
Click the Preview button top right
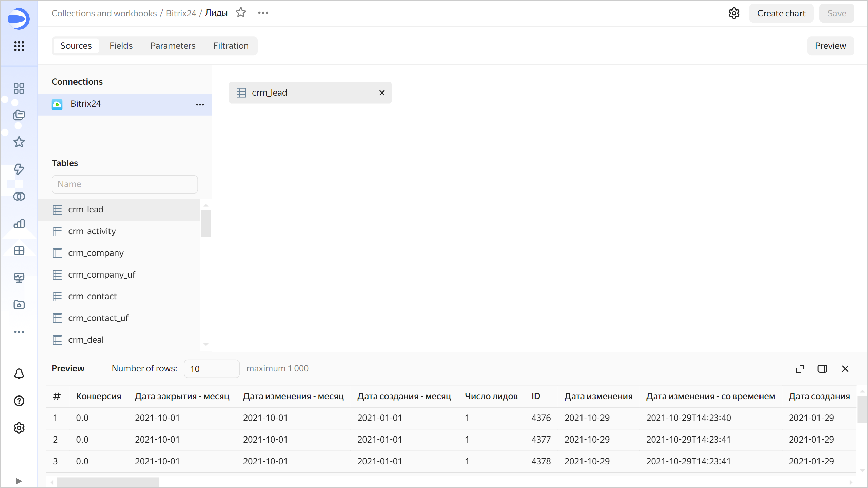(x=830, y=46)
